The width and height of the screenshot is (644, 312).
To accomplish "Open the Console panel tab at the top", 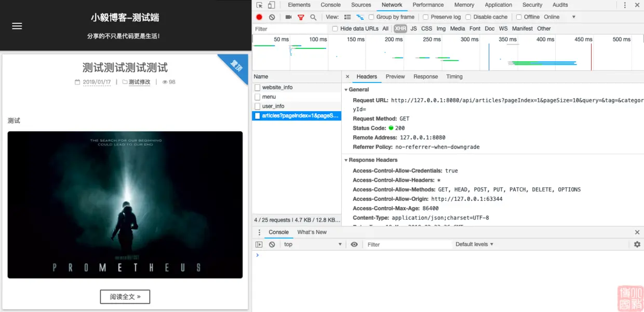I will (x=331, y=5).
